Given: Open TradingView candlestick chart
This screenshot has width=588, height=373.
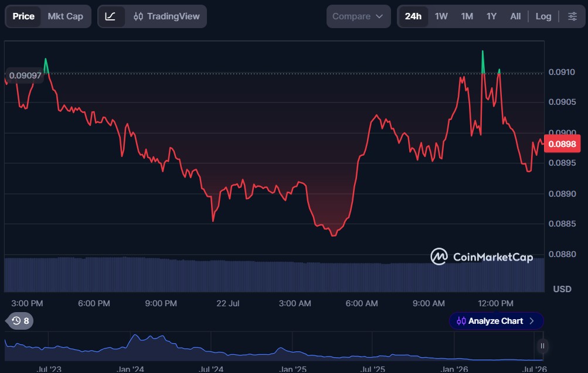Looking at the screenshot, I should [x=166, y=16].
